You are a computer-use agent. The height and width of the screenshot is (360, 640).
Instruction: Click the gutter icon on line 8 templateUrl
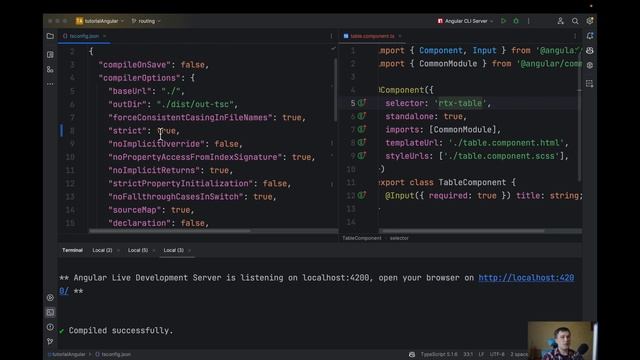click(x=362, y=142)
